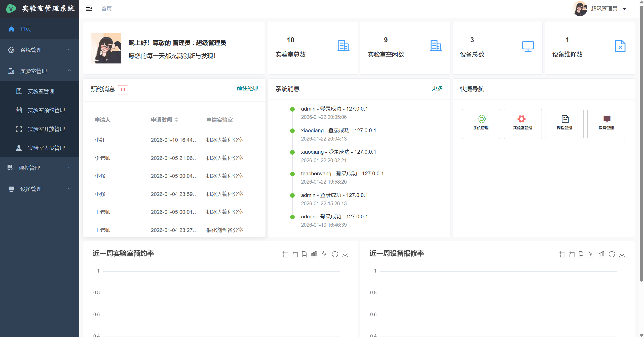Select the 实验室预约管理 menu entry
This screenshot has height=337, width=644.
tap(46, 110)
